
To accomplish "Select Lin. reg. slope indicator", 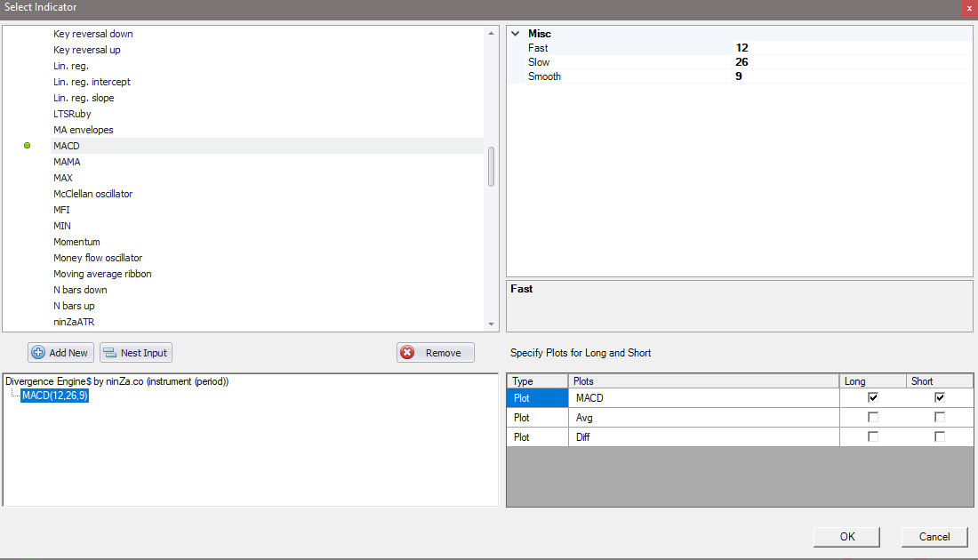I will pyautogui.click(x=84, y=98).
